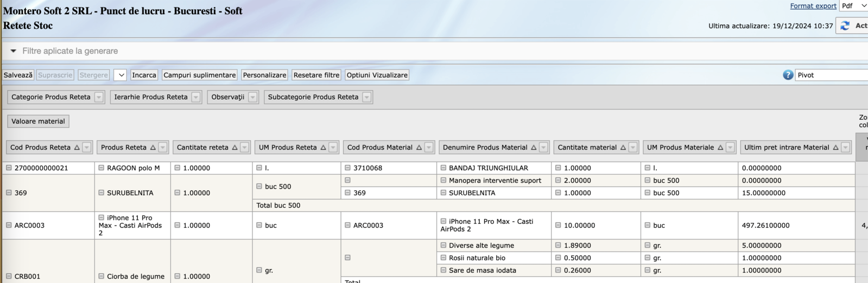Expand Filtre aplicate la generare section
The height and width of the screenshot is (283, 868).
tap(14, 51)
